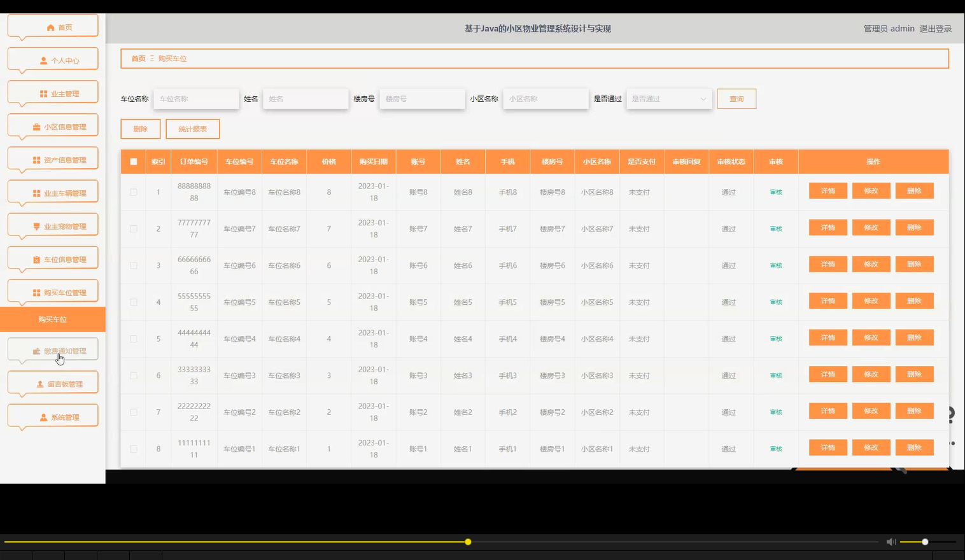Click the 小区名称7 cell
Screen dimensions: 965x560
pyautogui.click(x=597, y=229)
